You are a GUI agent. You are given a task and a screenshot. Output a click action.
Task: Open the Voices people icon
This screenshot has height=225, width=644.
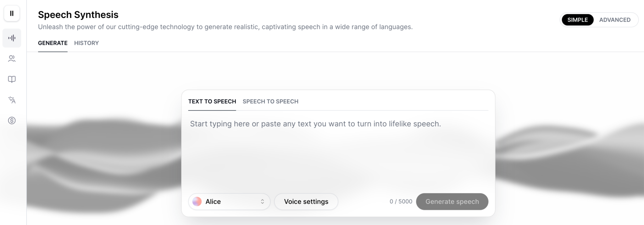click(x=12, y=59)
